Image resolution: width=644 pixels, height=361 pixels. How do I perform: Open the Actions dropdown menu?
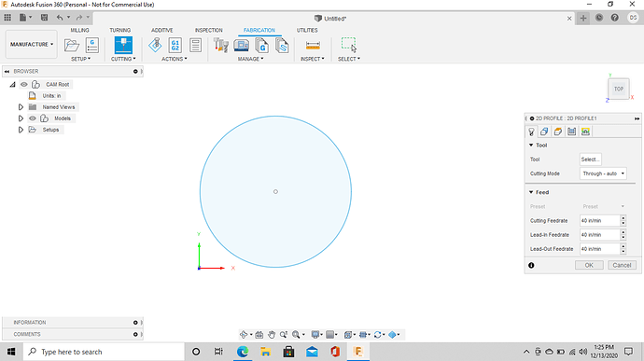(175, 59)
